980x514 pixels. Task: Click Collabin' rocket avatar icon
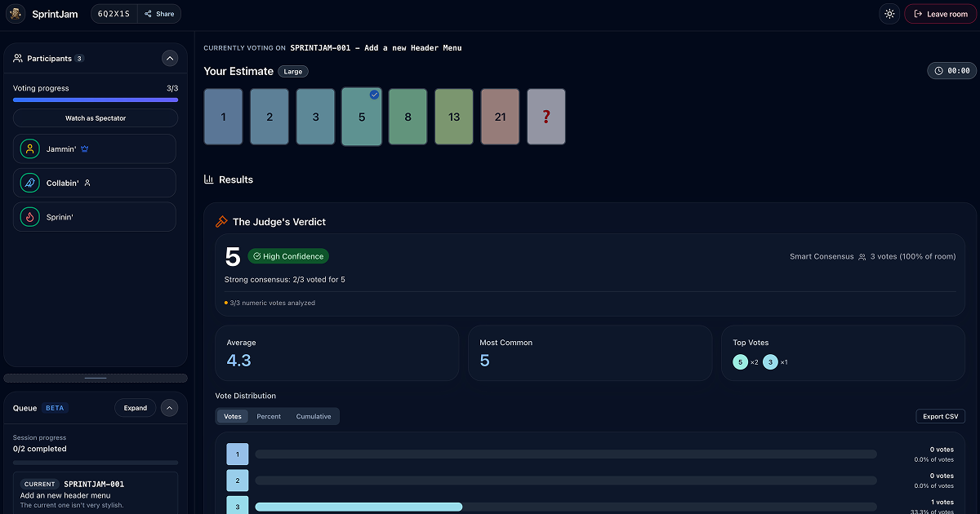[30, 184]
